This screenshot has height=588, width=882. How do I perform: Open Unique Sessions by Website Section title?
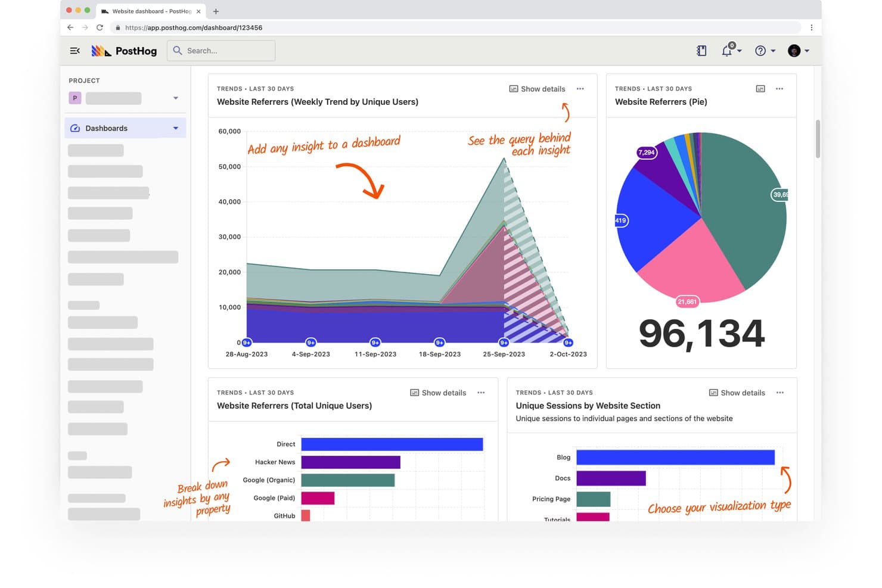(588, 406)
